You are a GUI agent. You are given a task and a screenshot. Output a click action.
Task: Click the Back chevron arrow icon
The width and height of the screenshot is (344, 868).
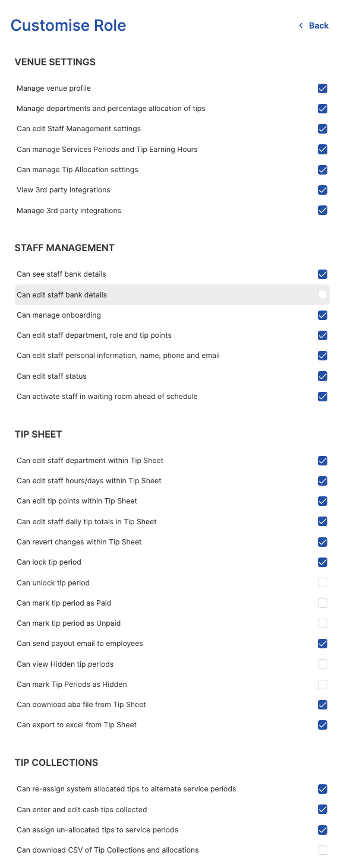[301, 26]
